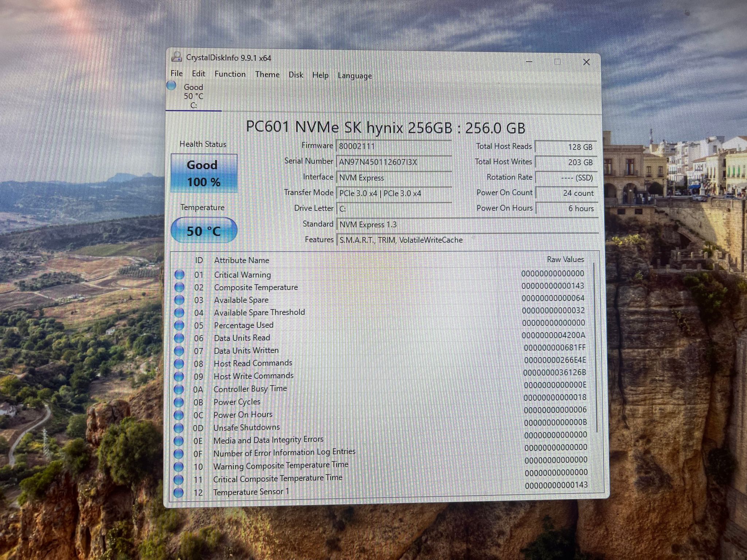The width and height of the screenshot is (747, 560).
Task: Click the status icon for Unsafe Shutdowns
Action: 179,428
